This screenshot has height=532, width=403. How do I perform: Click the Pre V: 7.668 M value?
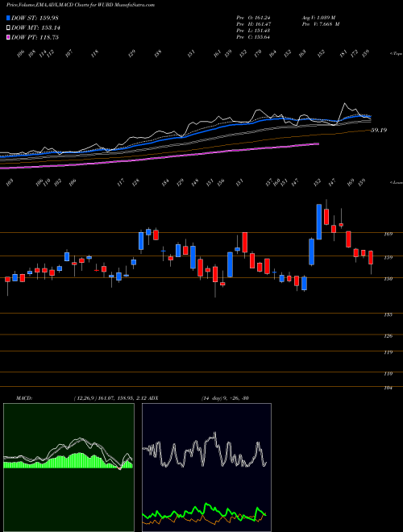(x=321, y=24)
